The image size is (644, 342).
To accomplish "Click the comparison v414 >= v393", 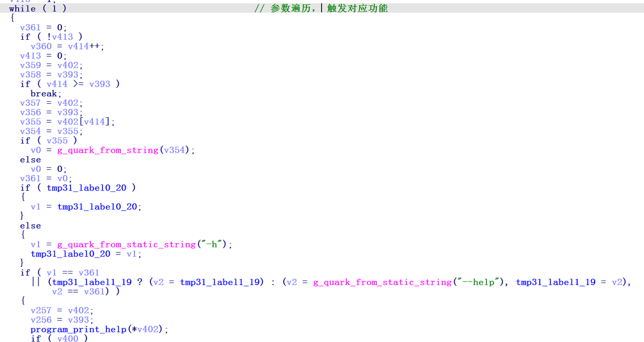I will [x=78, y=84].
